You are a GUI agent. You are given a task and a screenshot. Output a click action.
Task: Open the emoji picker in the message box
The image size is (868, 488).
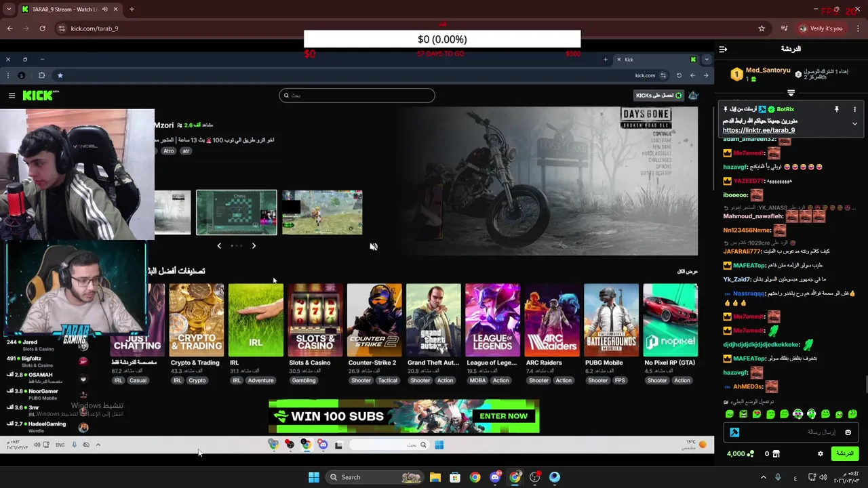pyautogui.click(x=848, y=432)
